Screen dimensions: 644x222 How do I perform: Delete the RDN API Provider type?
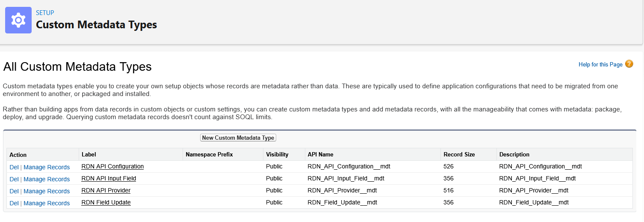coord(14,191)
